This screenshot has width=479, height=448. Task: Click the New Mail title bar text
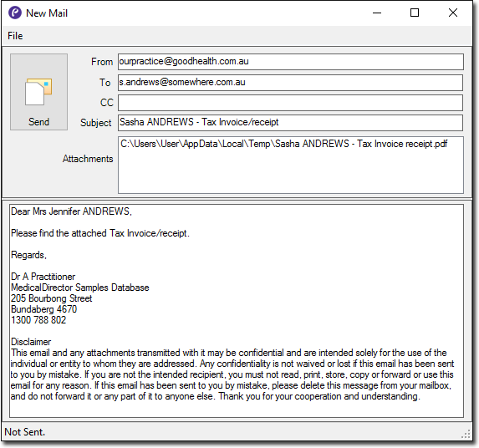click(x=47, y=13)
